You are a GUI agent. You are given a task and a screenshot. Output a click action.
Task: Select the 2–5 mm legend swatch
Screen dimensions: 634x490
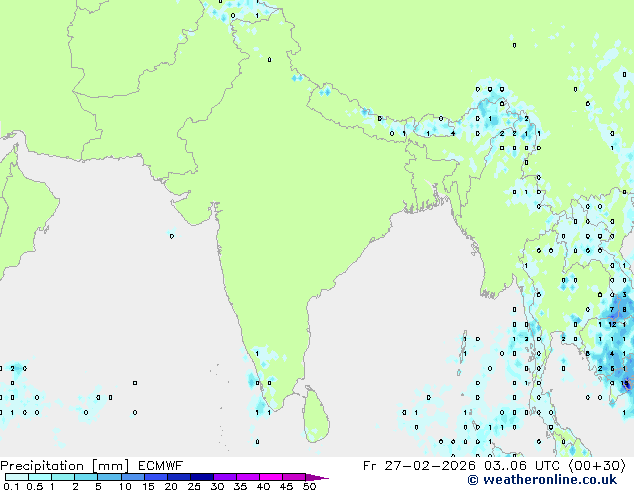pos(86,477)
